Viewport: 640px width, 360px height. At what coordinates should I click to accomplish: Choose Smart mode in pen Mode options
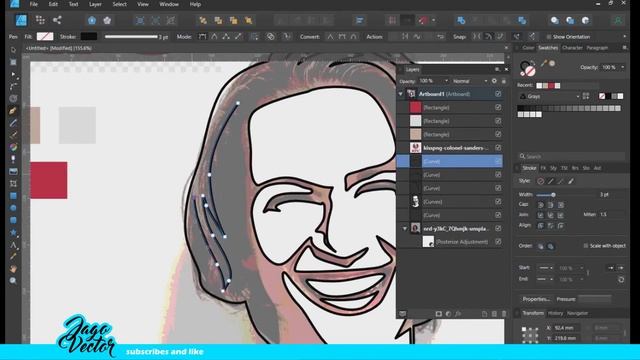(x=214, y=37)
